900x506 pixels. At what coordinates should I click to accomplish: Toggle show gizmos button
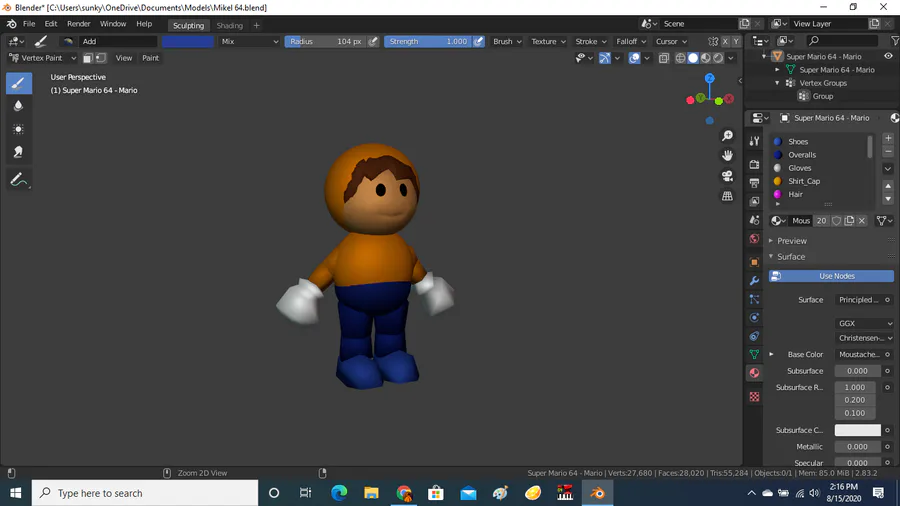coord(604,58)
